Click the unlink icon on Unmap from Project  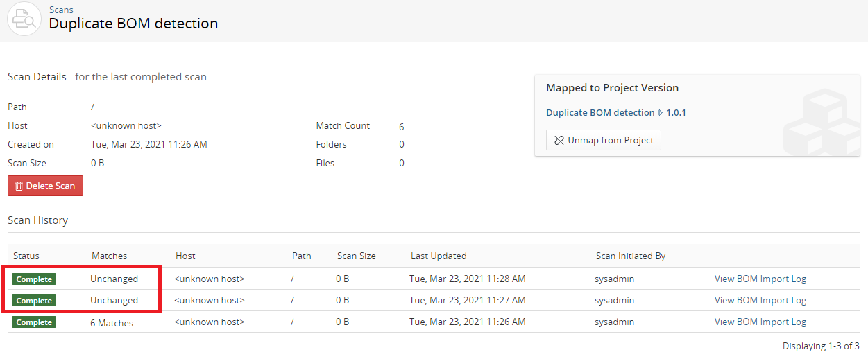coord(559,140)
